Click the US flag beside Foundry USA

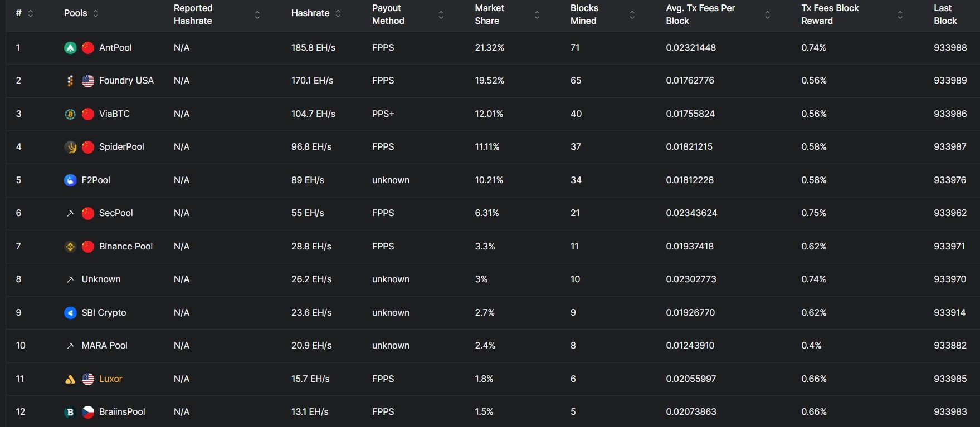(x=87, y=80)
